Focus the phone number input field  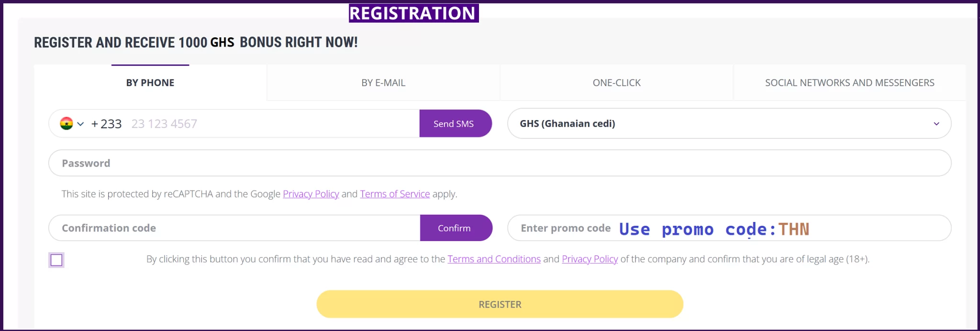273,123
